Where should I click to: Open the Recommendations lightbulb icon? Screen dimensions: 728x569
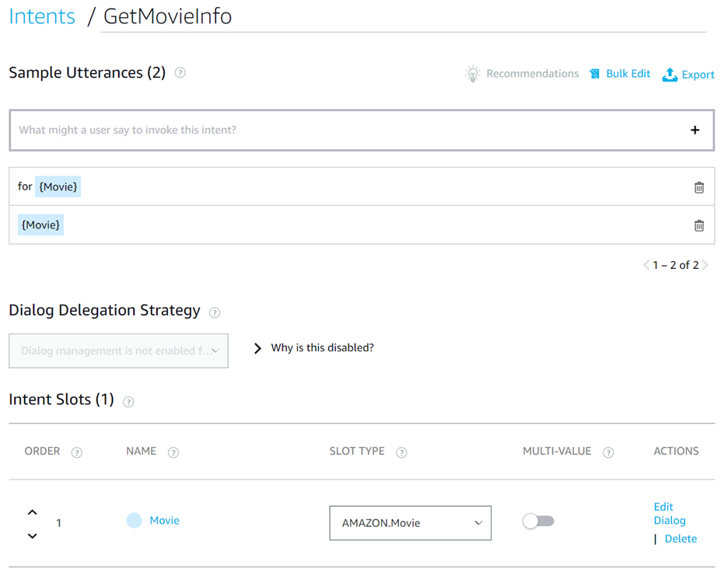472,74
